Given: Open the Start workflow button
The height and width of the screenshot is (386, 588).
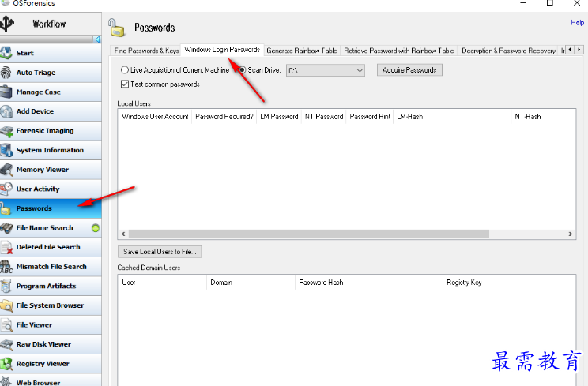Looking at the screenshot, I should coord(51,53).
